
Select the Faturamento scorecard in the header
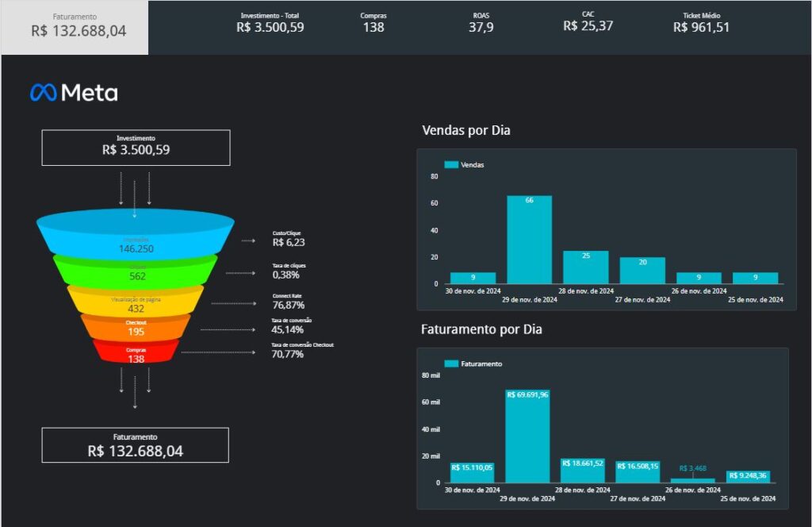[75, 27]
